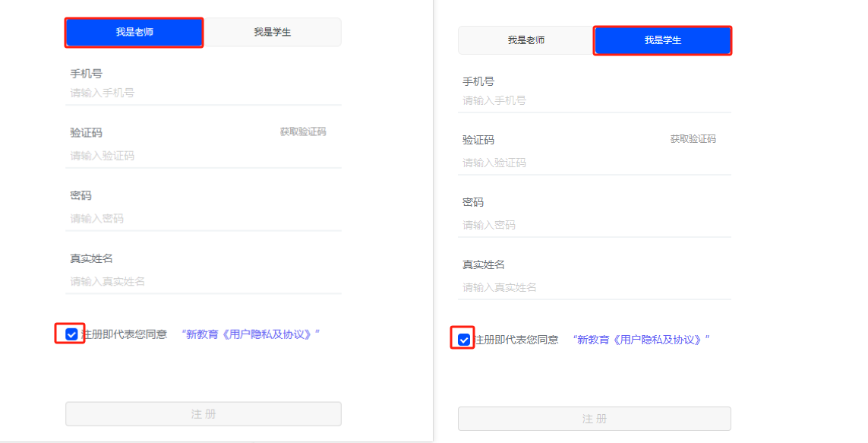
Task: Focus the 真实姓名 input in the right form
Action: coord(595,286)
